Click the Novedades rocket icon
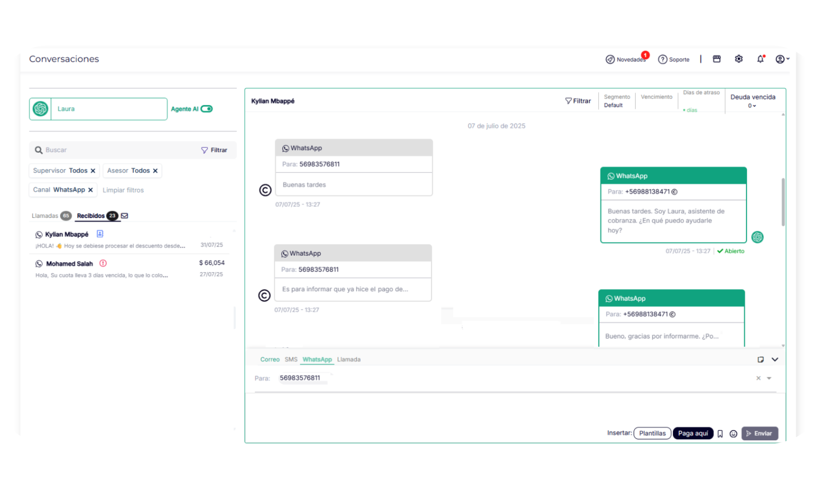The image size is (819, 504). click(610, 59)
